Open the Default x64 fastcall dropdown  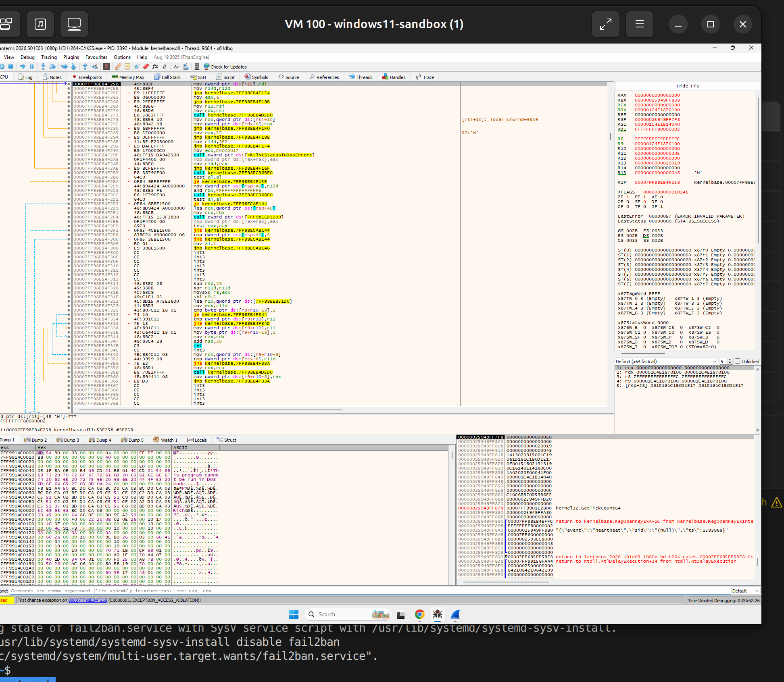pyautogui.click(x=666, y=361)
